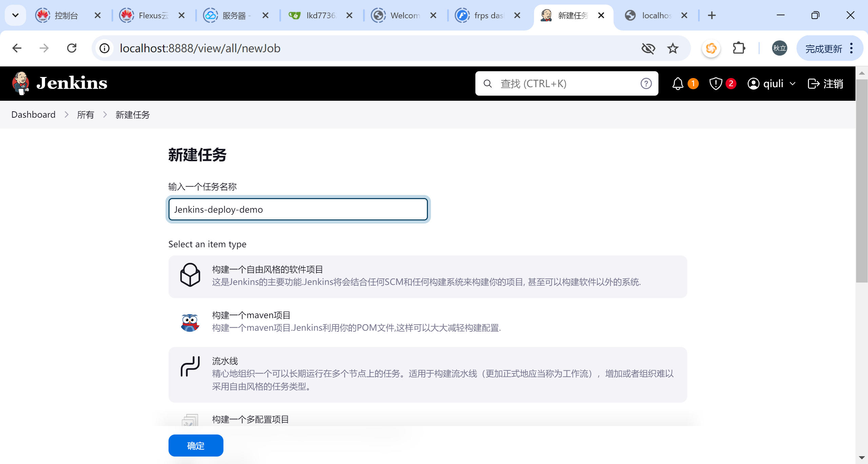868x464 pixels.
Task: Click the search help question mark icon
Action: pyautogui.click(x=646, y=84)
